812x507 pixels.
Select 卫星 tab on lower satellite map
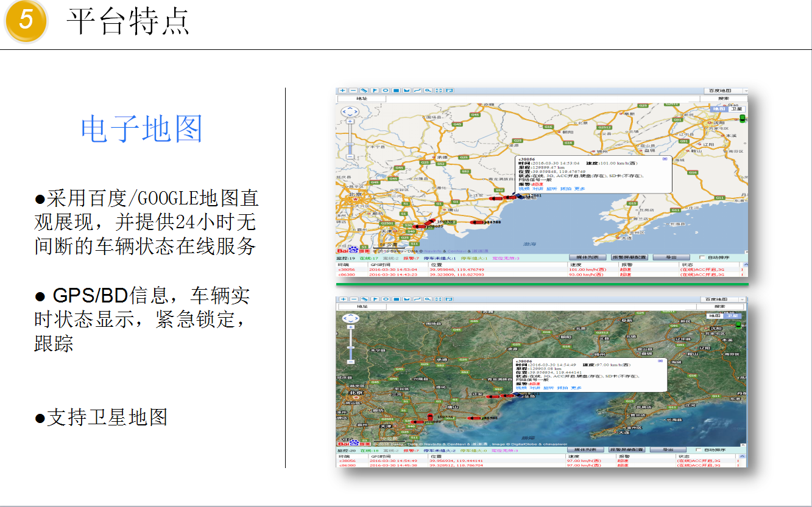click(732, 316)
